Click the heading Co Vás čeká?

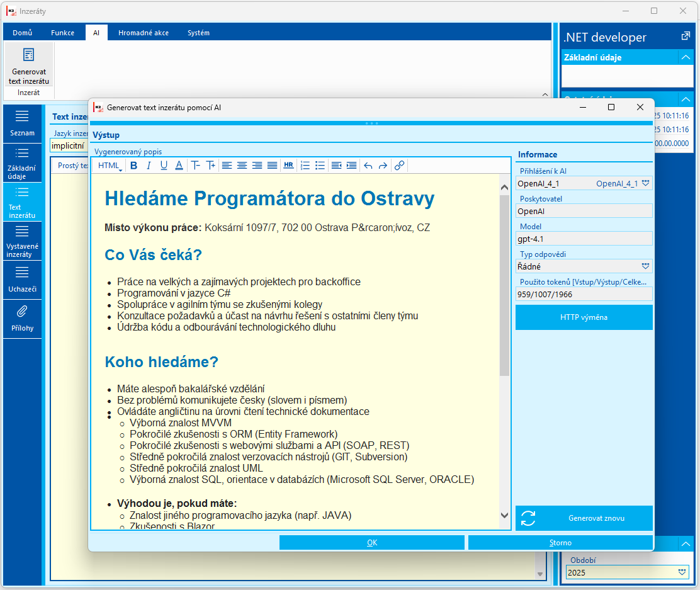point(153,255)
